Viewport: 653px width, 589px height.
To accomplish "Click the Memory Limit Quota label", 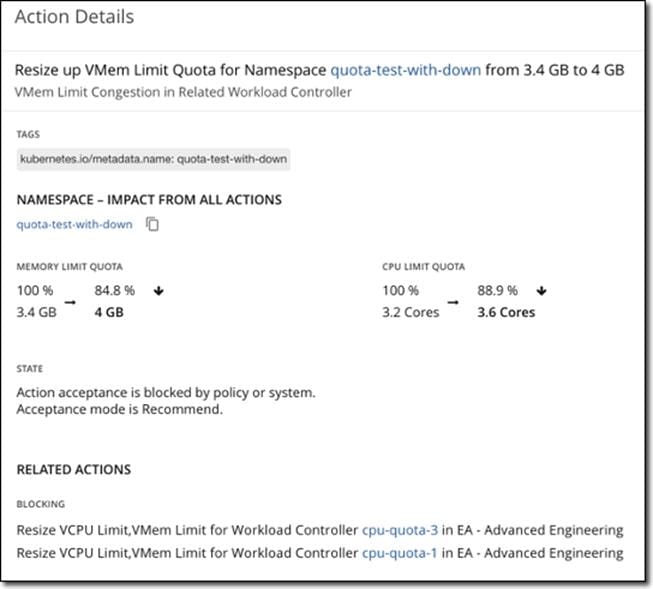I will [70, 267].
